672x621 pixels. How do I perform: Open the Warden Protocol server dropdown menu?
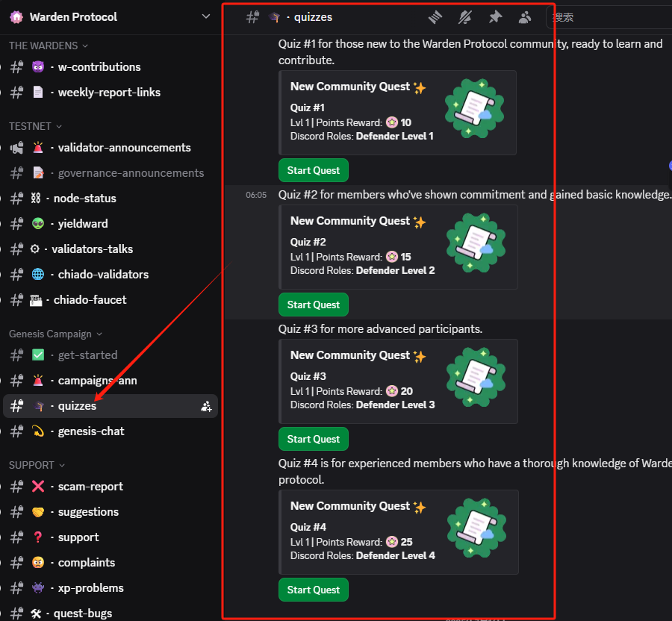[x=206, y=17]
